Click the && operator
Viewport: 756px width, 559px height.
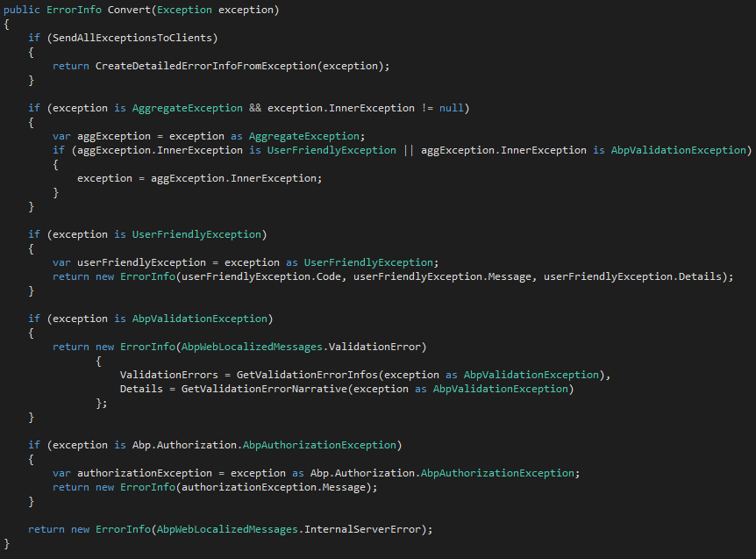tap(255, 108)
